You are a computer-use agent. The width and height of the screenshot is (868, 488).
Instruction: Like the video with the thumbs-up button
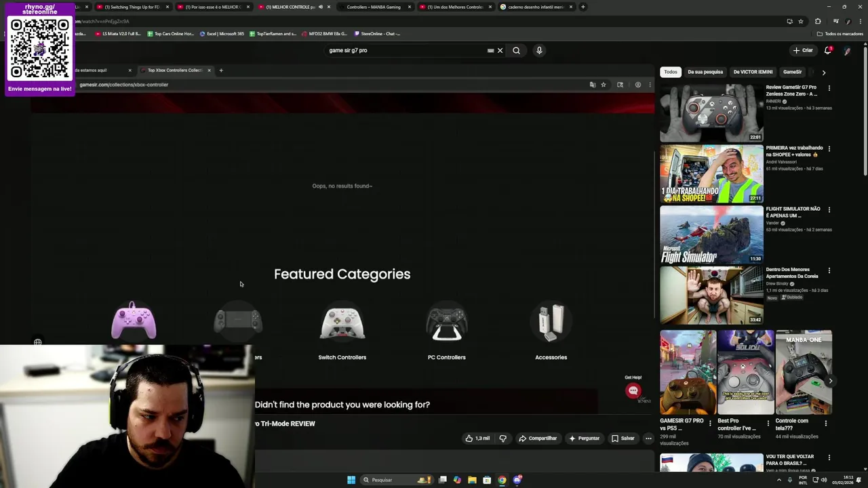(x=477, y=439)
